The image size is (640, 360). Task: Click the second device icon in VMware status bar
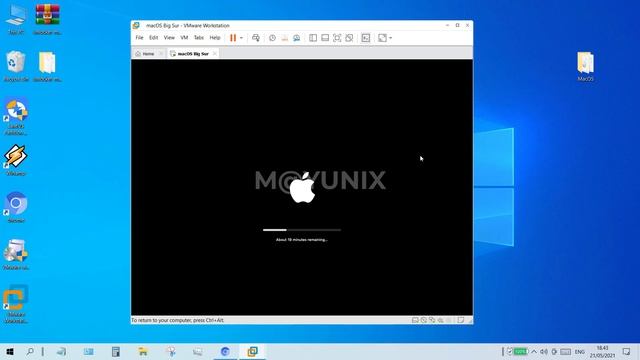[x=424, y=320]
